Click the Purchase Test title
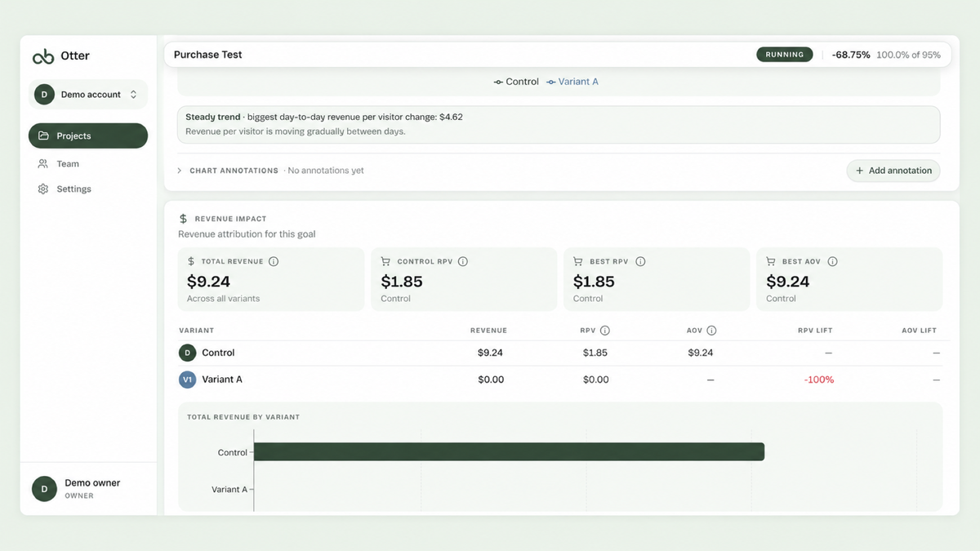Viewport: 980px width, 551px height. point(208,55)
